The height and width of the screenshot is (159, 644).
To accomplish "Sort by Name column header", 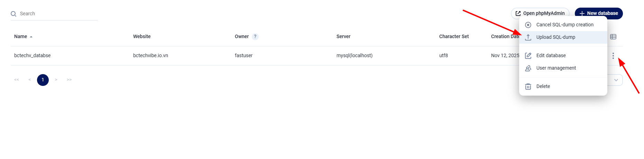I will coord(21,37).
